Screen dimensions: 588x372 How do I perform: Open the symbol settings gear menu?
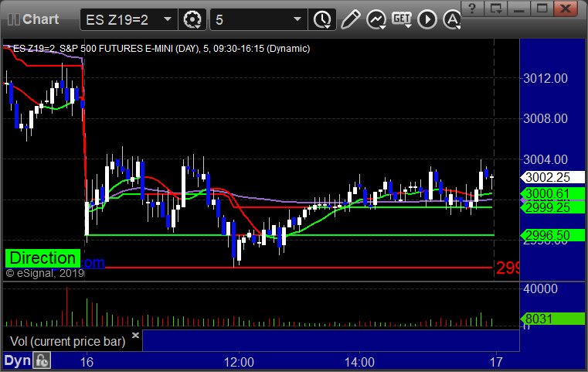click(x=192, y=19)
